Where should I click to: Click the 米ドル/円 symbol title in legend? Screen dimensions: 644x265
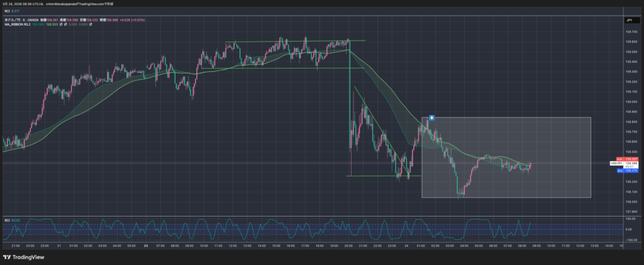[x=12, y=21]
